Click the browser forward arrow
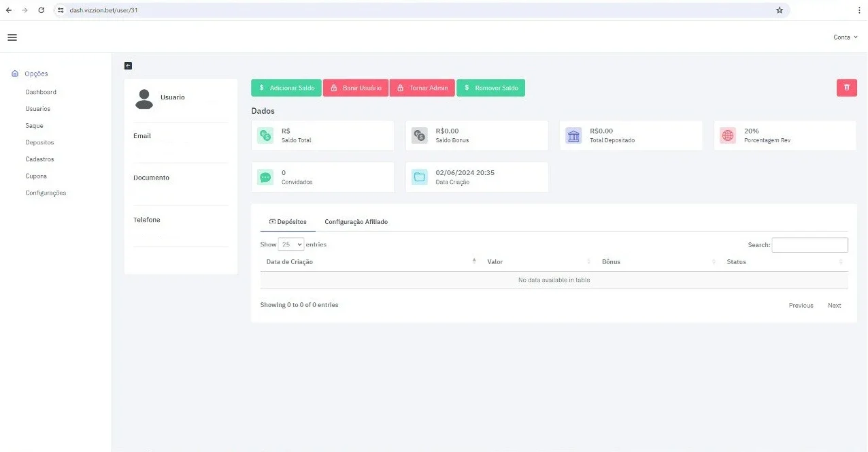This screenshot has width=868, height=452. (x=24, y=10)
